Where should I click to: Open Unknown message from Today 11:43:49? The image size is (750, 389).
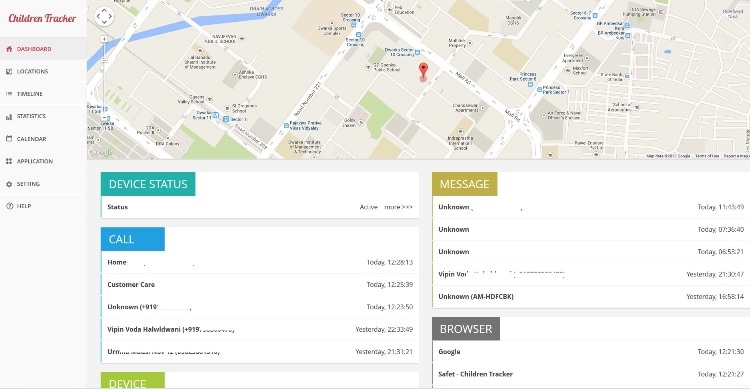[591, 207]
